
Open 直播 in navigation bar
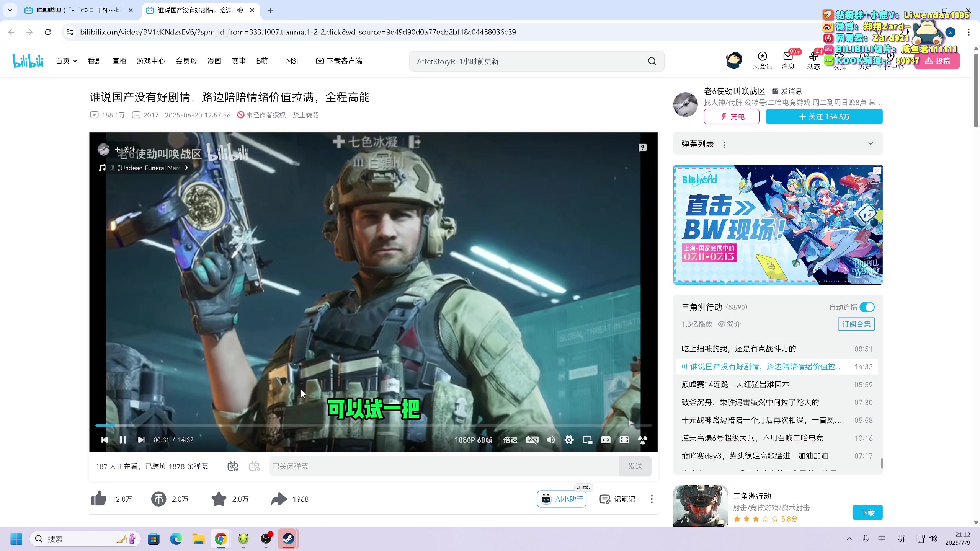(119, 61)
